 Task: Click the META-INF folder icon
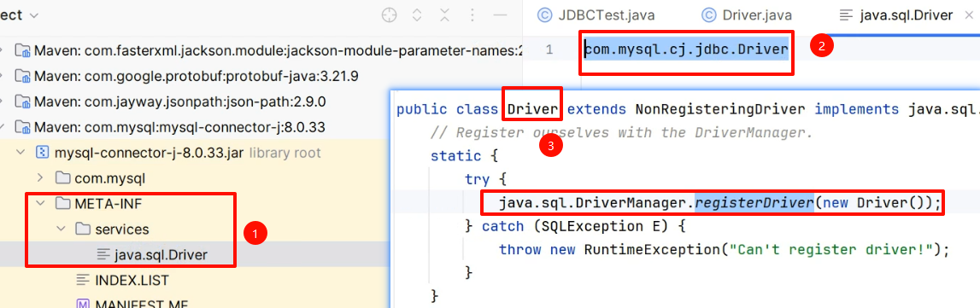click(62, 204)
